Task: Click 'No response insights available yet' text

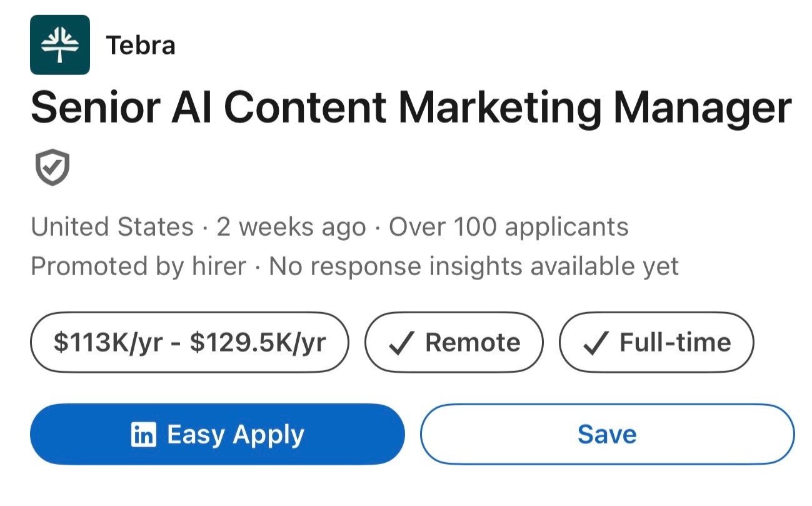Action: coord(474,266)
